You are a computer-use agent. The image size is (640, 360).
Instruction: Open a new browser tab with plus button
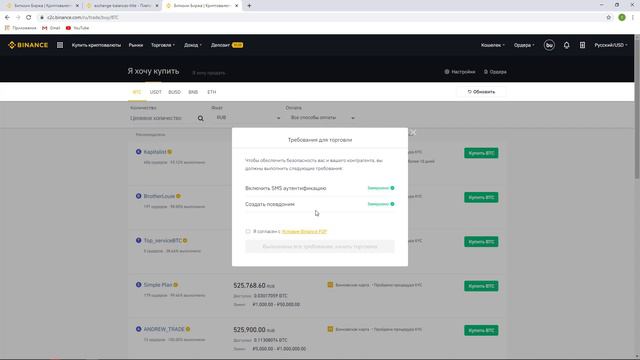249,6
